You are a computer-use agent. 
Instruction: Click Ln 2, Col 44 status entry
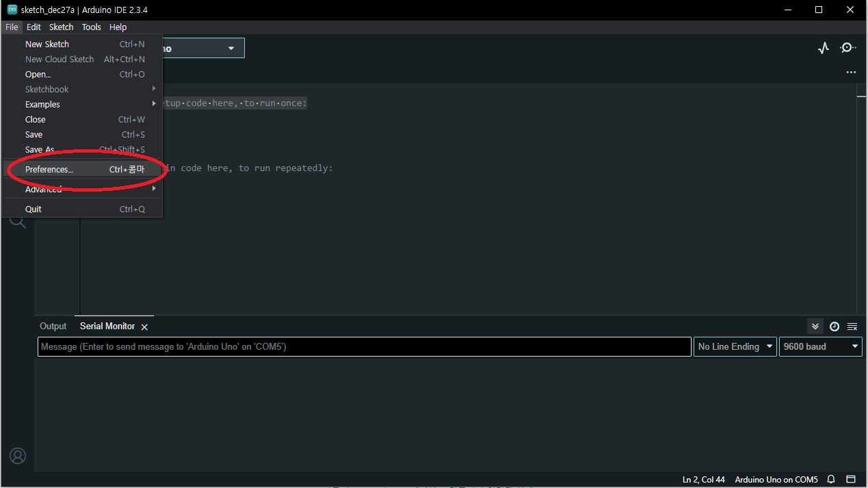coord(704,479)
